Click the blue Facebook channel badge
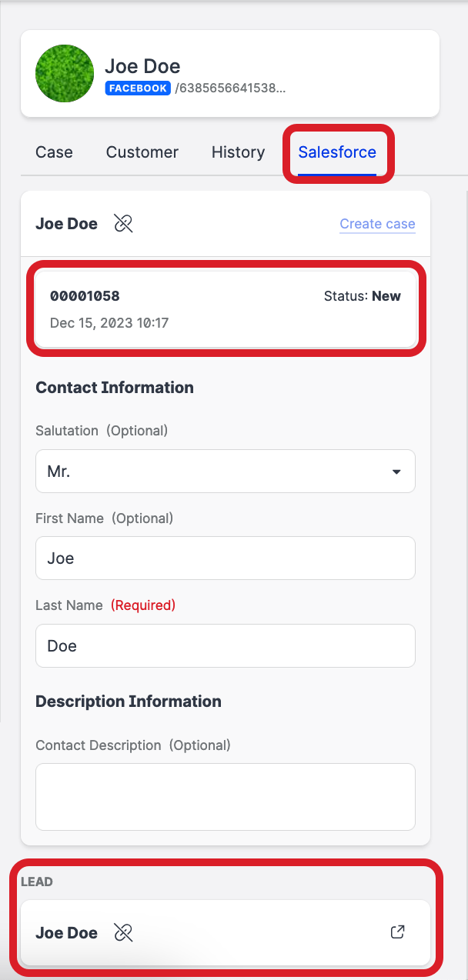 [138, 88]
